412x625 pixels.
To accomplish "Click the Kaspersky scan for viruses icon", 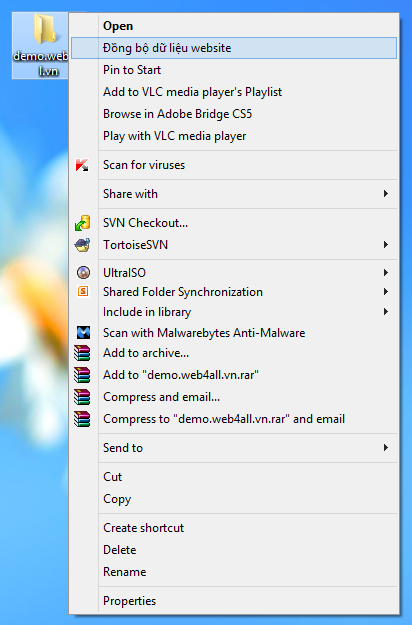I will 82,165.
